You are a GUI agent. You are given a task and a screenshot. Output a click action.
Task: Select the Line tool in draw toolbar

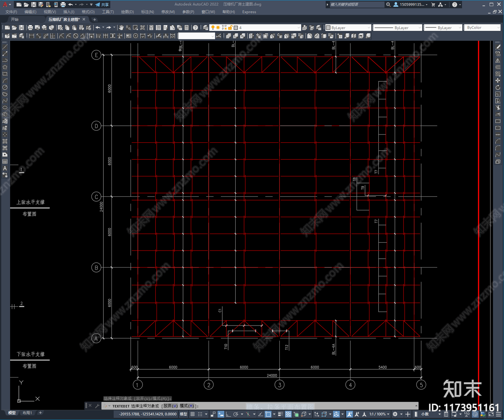[5, 47]
